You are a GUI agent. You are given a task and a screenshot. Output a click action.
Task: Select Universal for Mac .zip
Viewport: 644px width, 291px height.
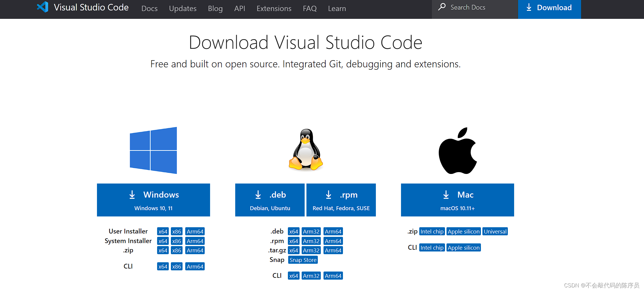495,231
